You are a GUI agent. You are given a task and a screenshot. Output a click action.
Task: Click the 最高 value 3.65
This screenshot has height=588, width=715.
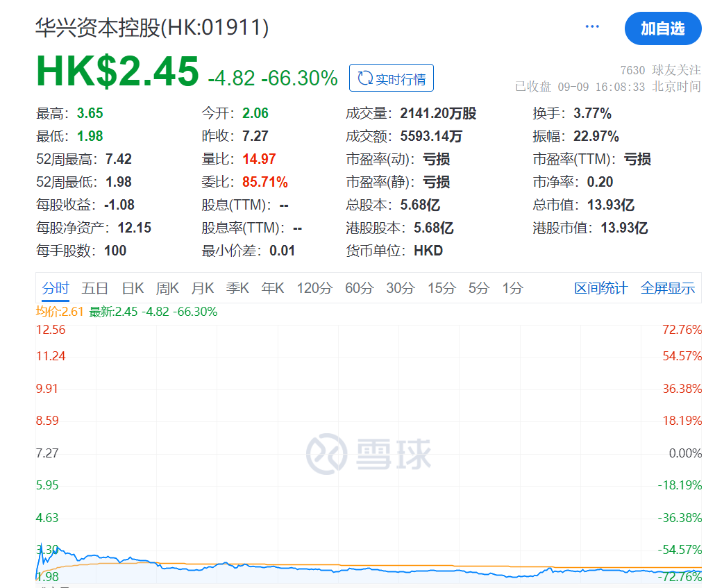tap(90, 113)
